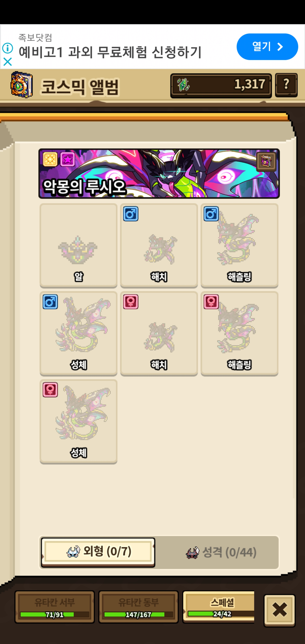Viewport: 305px width, 644px height.
Task: Select the male 해츨링 card
Action: pos(240,246)
